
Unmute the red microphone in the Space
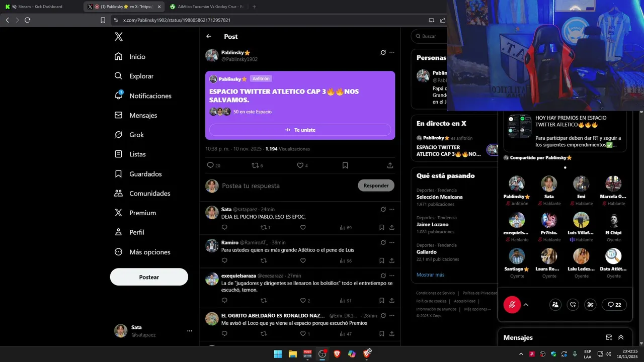pos(512,305)
